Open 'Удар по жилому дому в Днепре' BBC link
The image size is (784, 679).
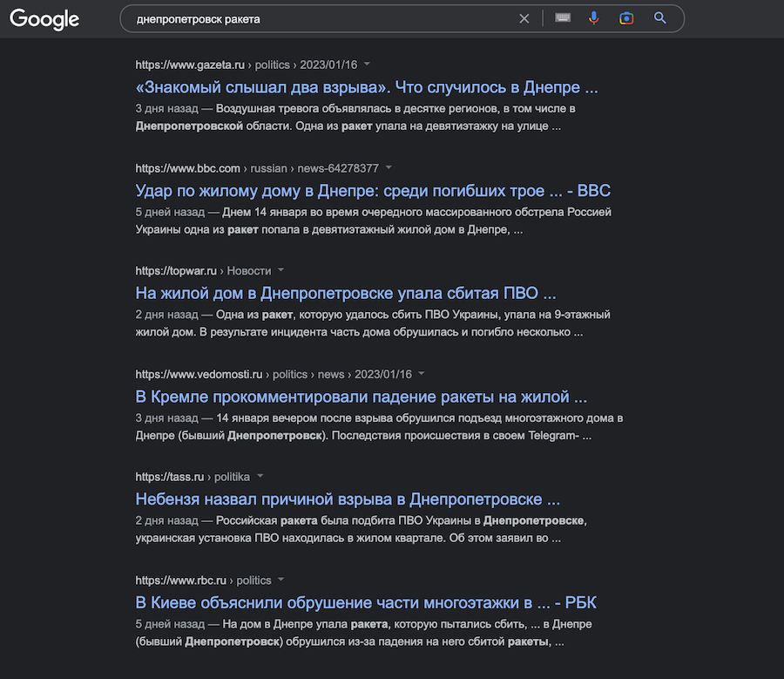coord(373,190)
